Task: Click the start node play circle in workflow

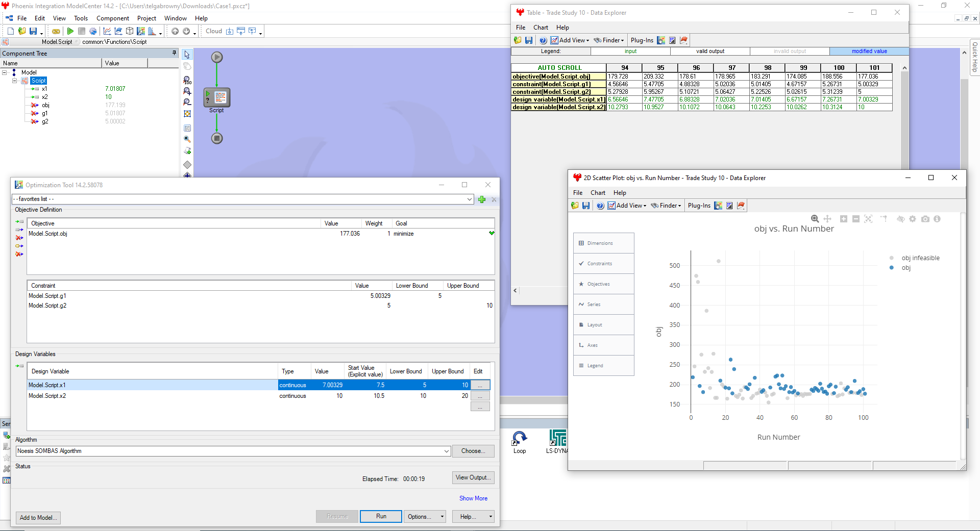Action: [217, 57]
